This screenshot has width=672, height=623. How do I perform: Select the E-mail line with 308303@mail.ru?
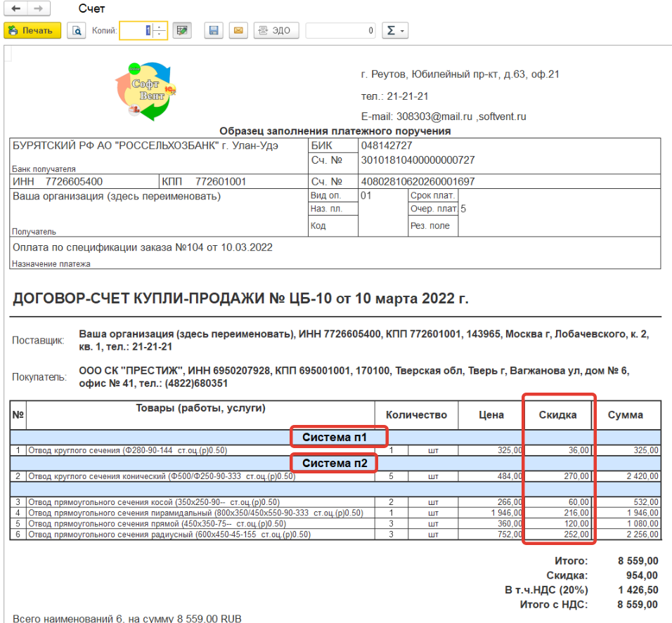point(444,117)
